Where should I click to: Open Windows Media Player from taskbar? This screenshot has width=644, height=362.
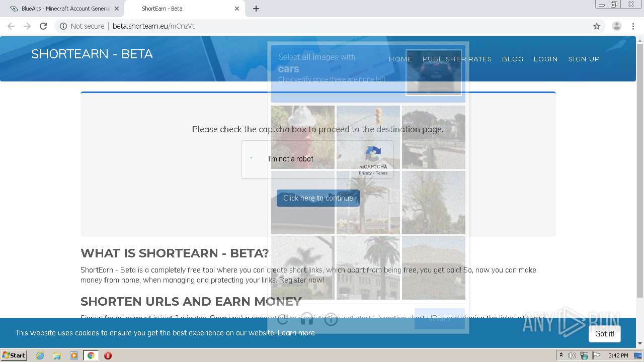pyautogui.click(x=74, y=355)
